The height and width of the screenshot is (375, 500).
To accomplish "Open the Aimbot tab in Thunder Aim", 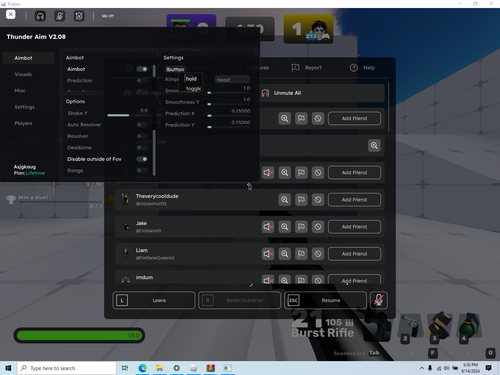I will click(x=28, y=58).
